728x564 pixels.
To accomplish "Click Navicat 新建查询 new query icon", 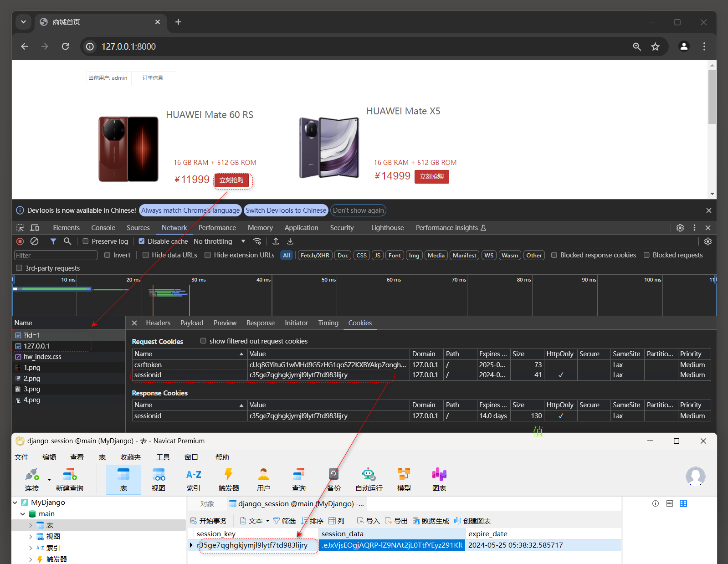I will pyautogui.click(x=70, y=480).
